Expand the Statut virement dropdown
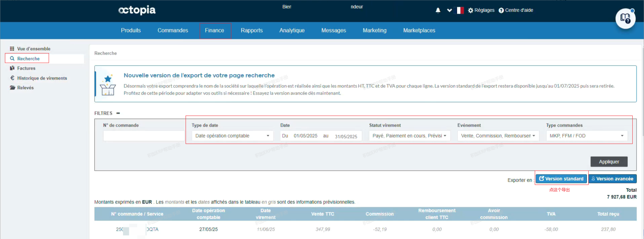644x239 pixels. [x=409, y=136]
